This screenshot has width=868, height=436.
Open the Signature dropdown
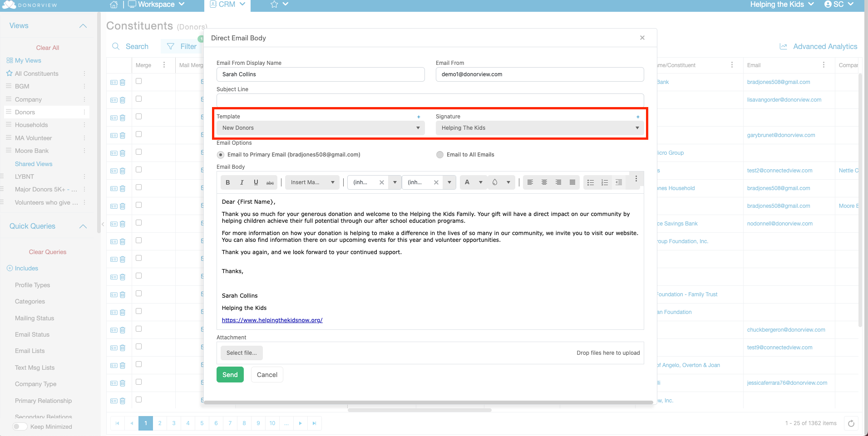pyautogui.click(x=540, y=128)
